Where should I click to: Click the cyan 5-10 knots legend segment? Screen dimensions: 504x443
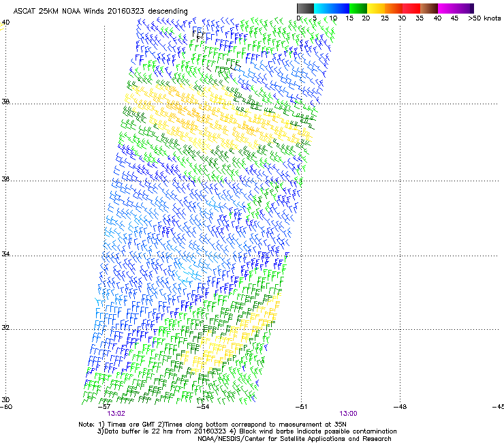[x=323, y=8]
